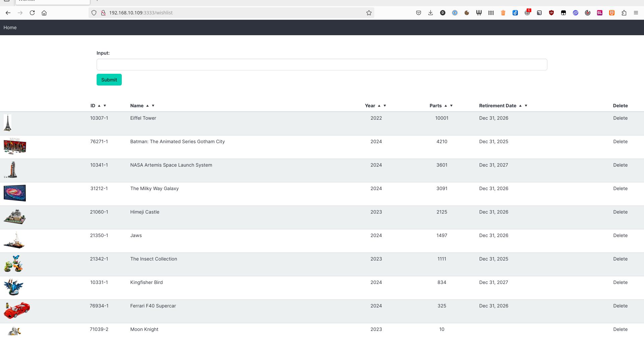The image size is (644, 344).
Task: Open the Home navigation link
Action: click(x=10, y=27)
